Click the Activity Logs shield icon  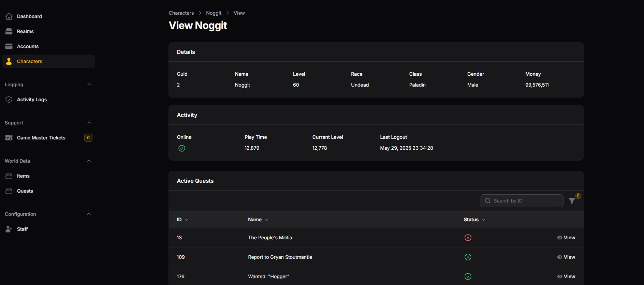point(9,100)
